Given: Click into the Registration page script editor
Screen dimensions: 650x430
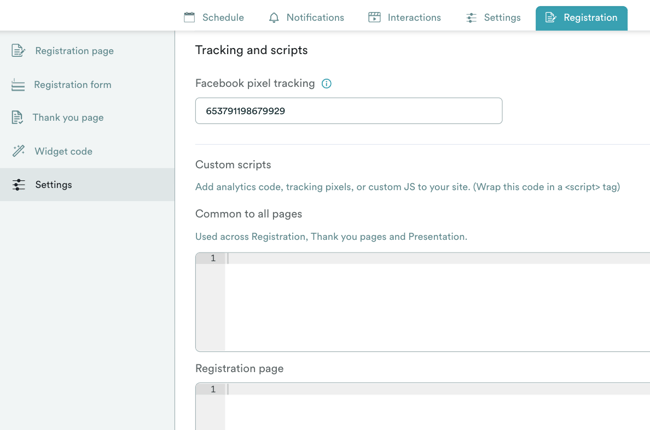Looking at the screenshot, I should click(x=436, y=410).
